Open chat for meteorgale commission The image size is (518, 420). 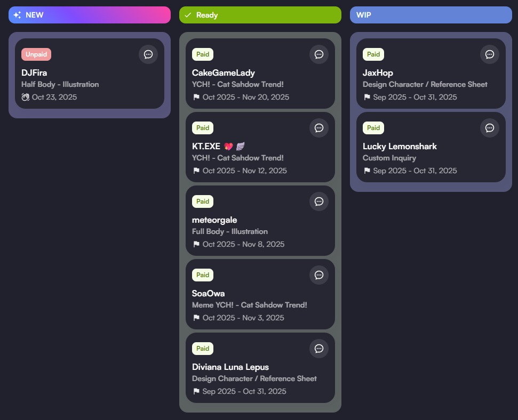coord(319,201)
